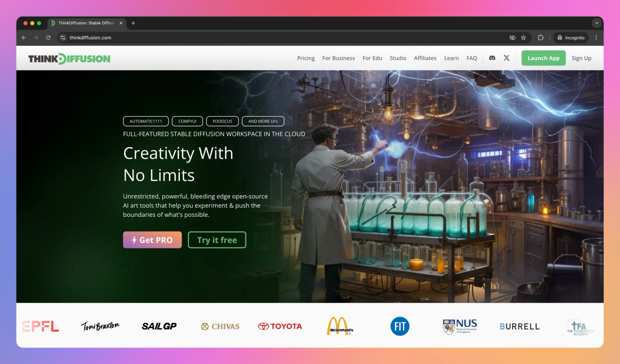620x364 pixels.
Task: Click the EPFL logo
Action: tap(40, 326)
